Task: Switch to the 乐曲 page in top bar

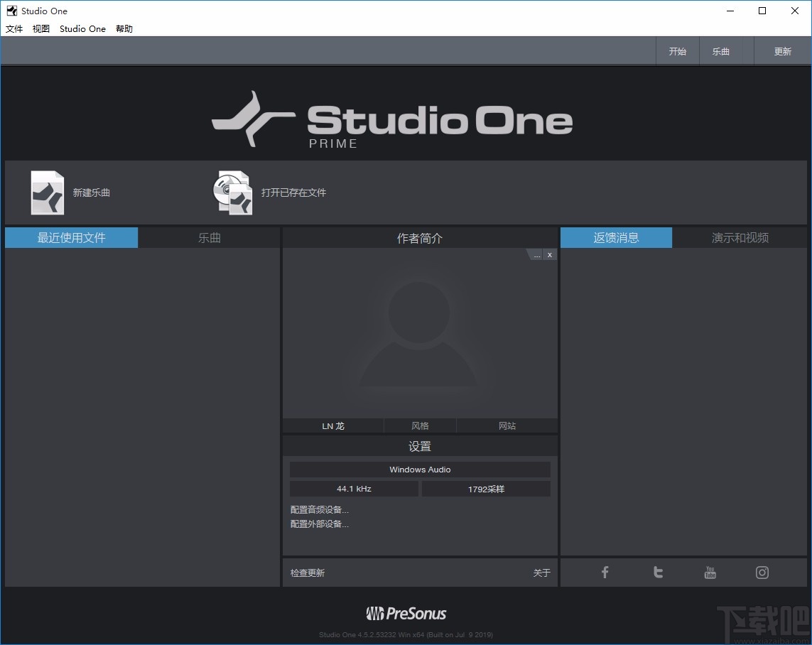Action: click(721, 51)
